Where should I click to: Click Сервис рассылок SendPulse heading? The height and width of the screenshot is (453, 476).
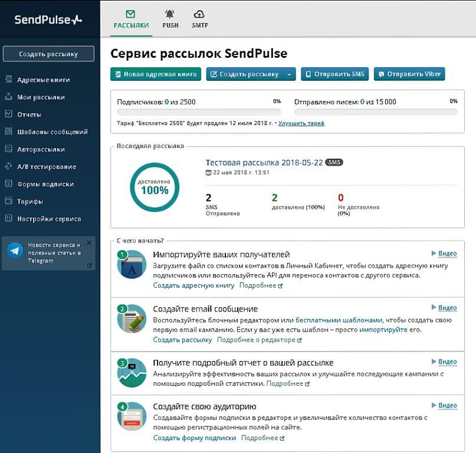click(199, 54)
